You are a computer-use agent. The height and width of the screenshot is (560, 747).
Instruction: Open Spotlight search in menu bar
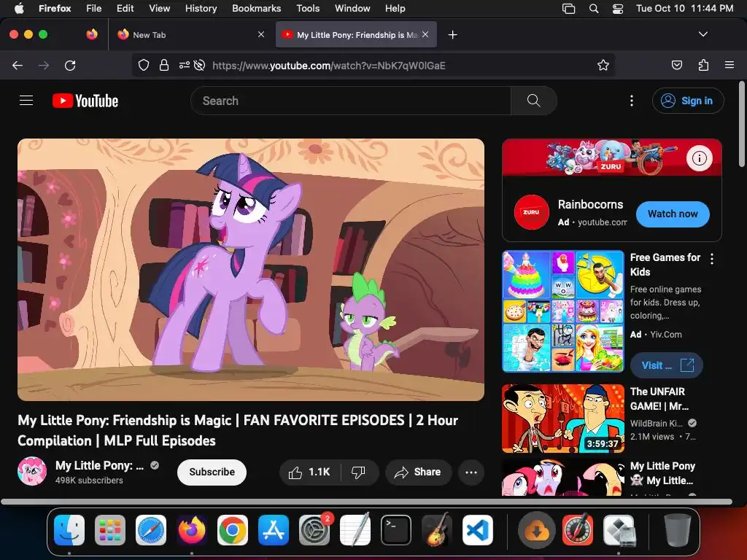[x=594, y=9]
